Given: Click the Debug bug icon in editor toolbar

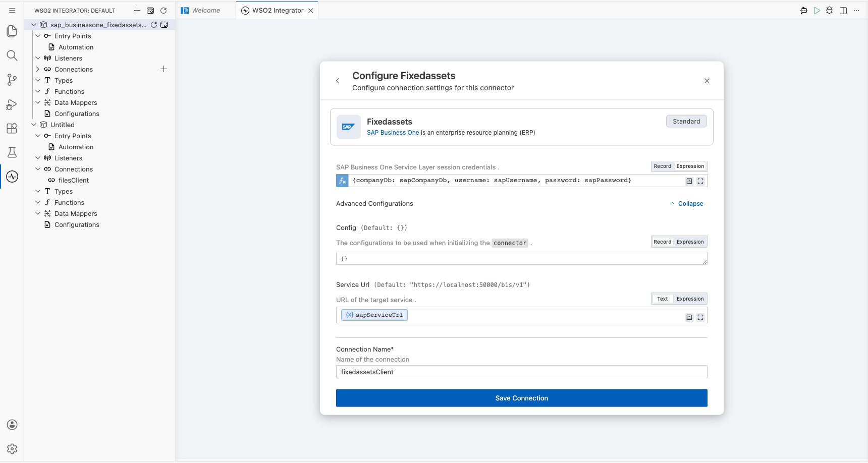Looking at the screenshot, I should pos(830,11).
